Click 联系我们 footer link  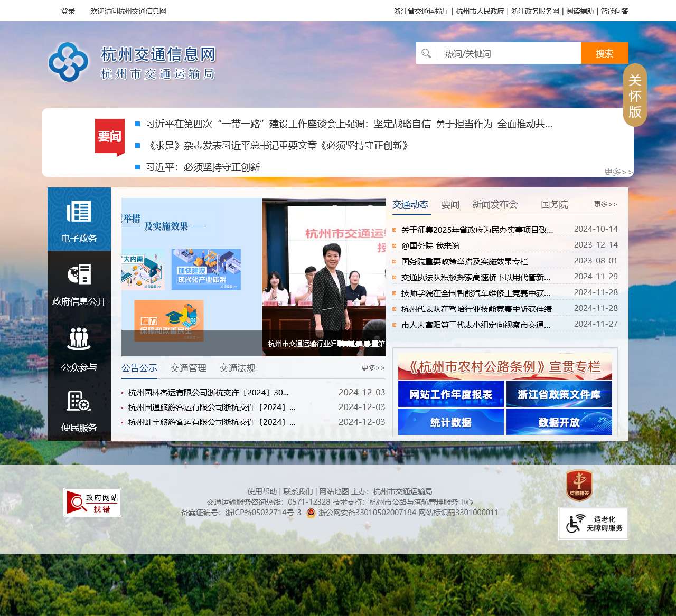click(298, 491)
